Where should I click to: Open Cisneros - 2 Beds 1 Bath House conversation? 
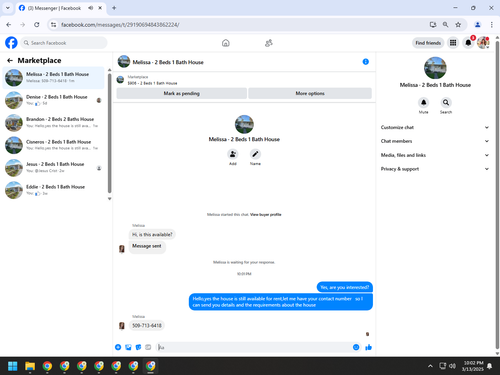coord(54,145)
